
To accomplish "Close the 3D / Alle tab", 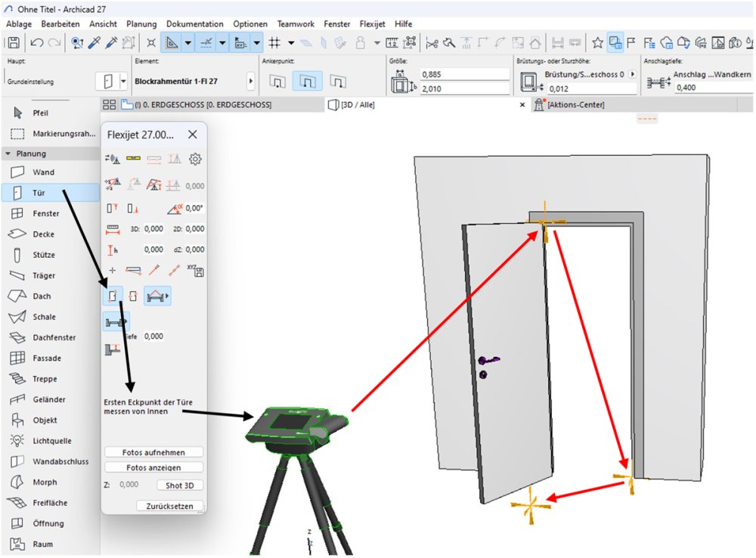I will click(x=522, y=104).
